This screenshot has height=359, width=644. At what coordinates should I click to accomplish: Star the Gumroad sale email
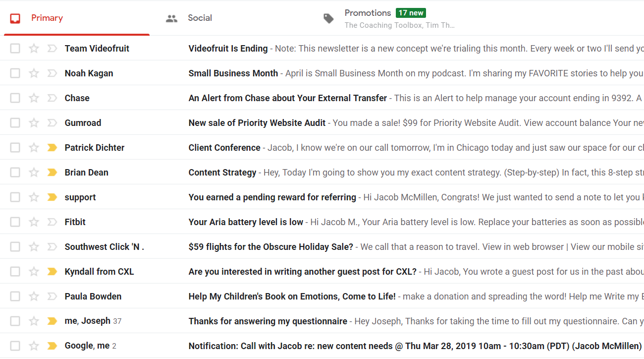34,122
